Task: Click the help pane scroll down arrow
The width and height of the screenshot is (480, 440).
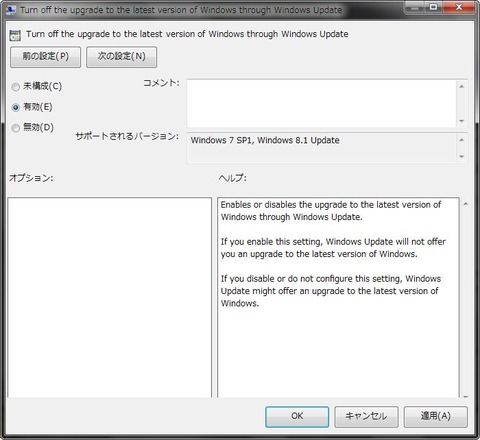Action: click(x=466, y=396)
